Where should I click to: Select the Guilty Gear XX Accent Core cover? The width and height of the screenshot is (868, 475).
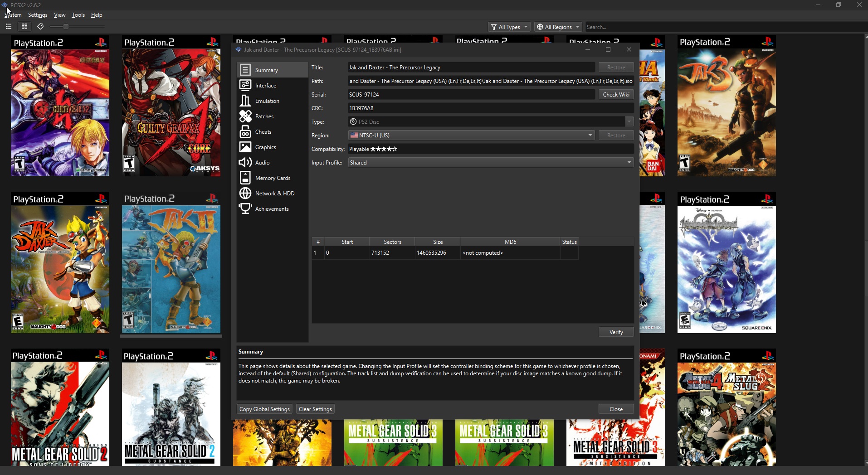[x=171, y=106]
